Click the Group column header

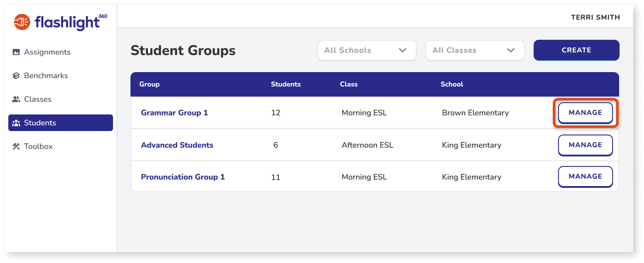click(149, 84)
